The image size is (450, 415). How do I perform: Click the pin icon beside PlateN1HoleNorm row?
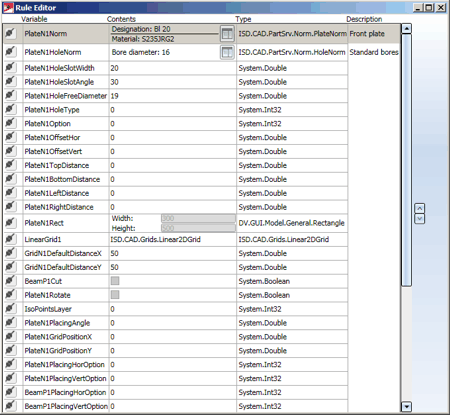tap(10, 52)
